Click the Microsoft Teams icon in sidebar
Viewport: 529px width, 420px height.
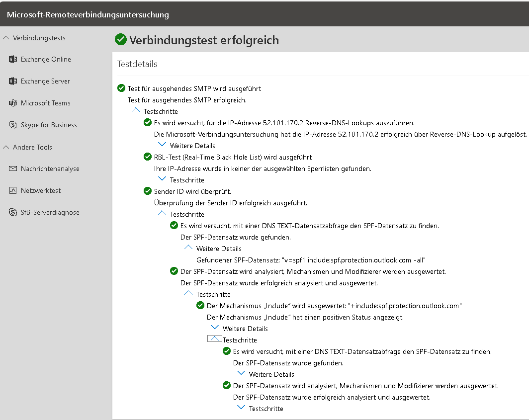(x=13, y=103)
